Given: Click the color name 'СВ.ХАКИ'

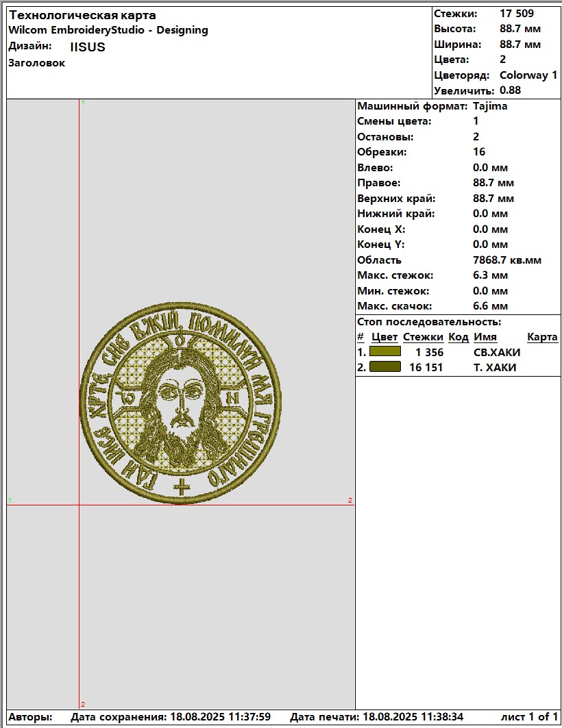Looking at the screenshot, I should click(497, 353).
